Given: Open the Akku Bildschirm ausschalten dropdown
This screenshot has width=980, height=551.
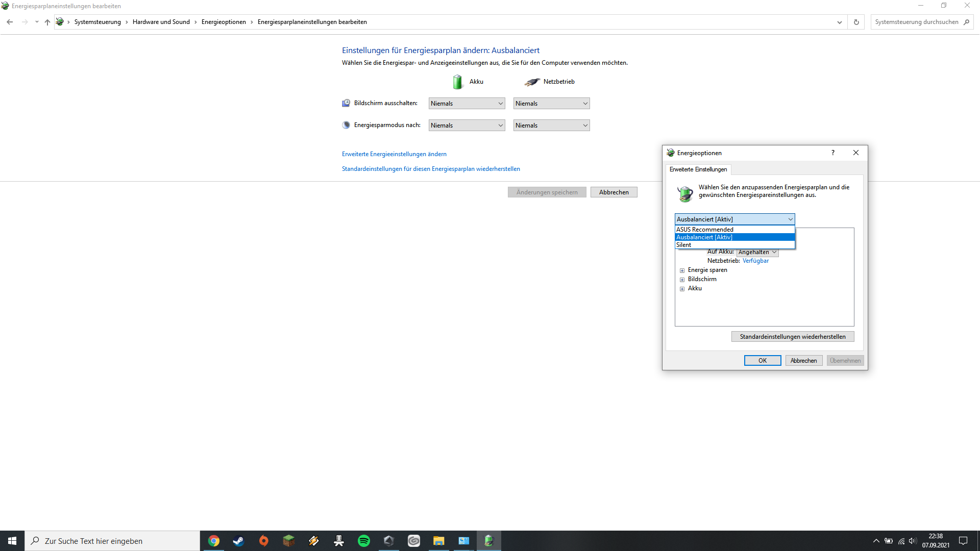Looking at the screenshot, I should [467, 104].
